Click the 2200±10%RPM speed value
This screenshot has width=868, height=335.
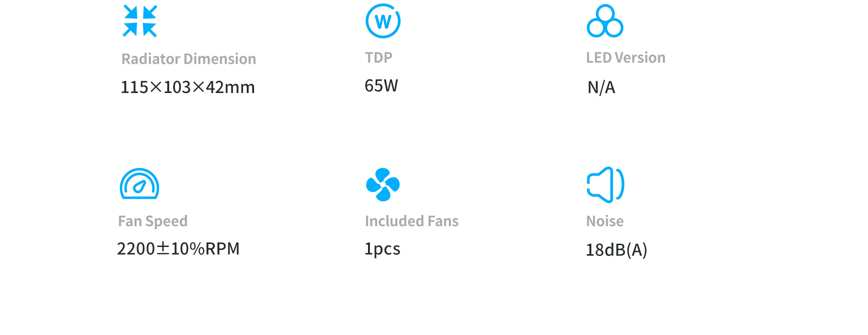178,249
